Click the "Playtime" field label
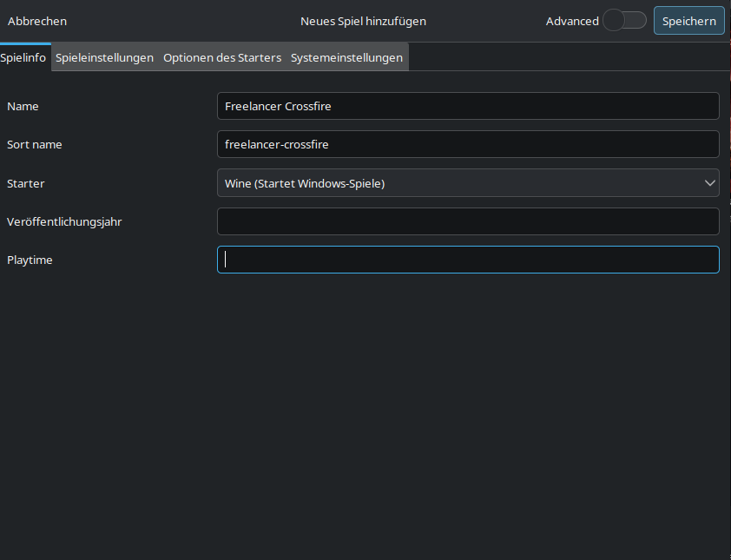Screen dimensions: 731x560 pyautogui.click(x=30, y=260)
